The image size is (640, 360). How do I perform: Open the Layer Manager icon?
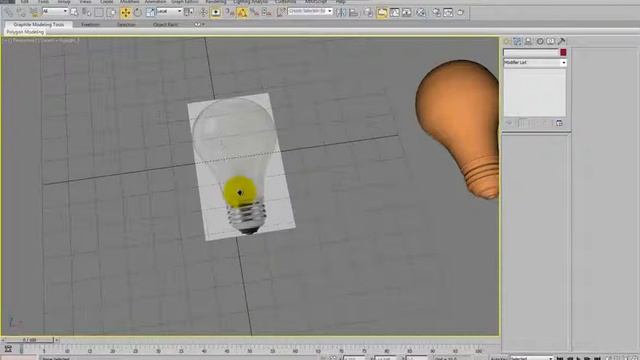point(368,13)
